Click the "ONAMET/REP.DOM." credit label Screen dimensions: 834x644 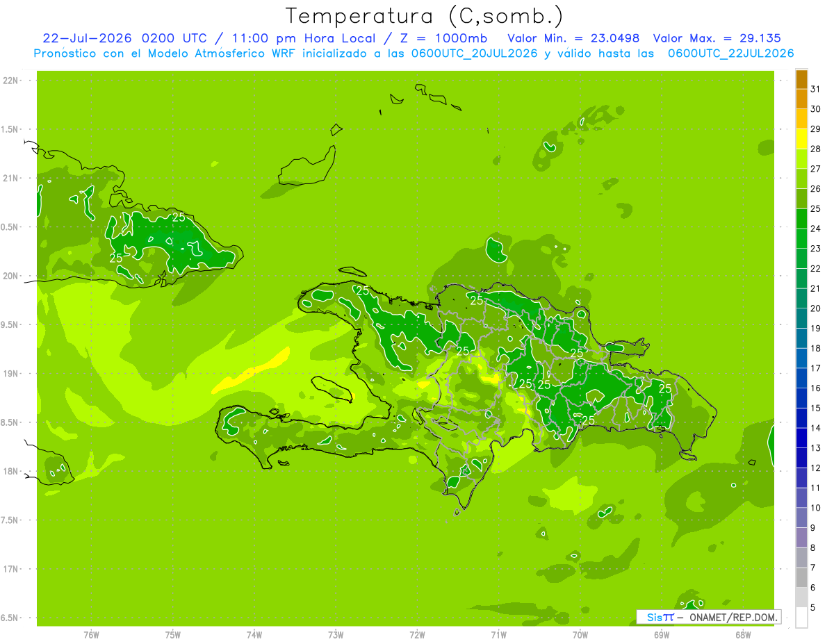pos(733,617)
